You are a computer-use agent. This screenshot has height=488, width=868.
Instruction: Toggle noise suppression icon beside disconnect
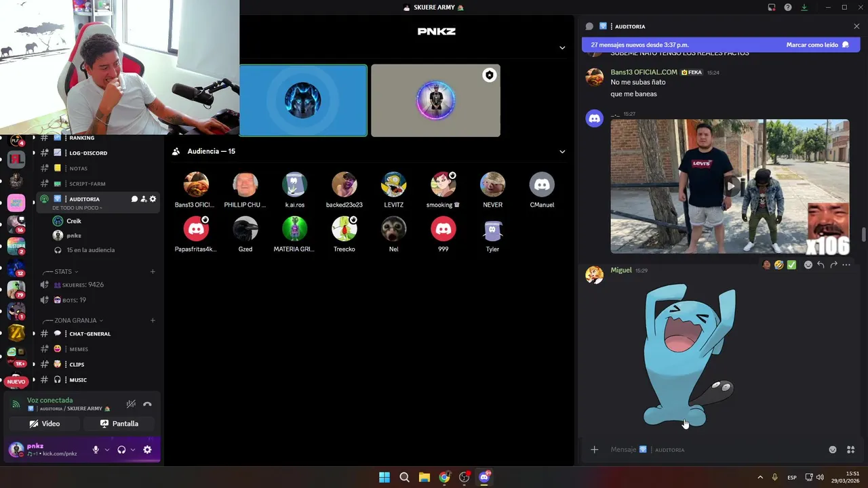click(131, 404)
